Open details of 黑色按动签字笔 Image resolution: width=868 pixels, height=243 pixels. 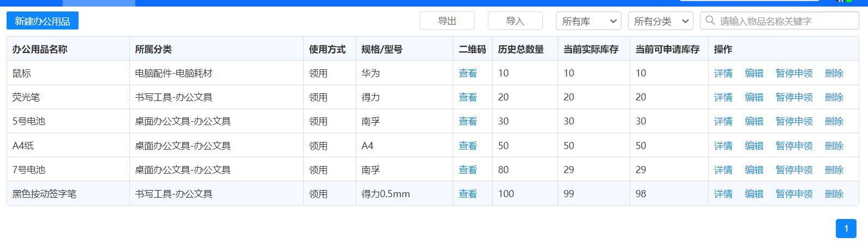tap(723, 194)
